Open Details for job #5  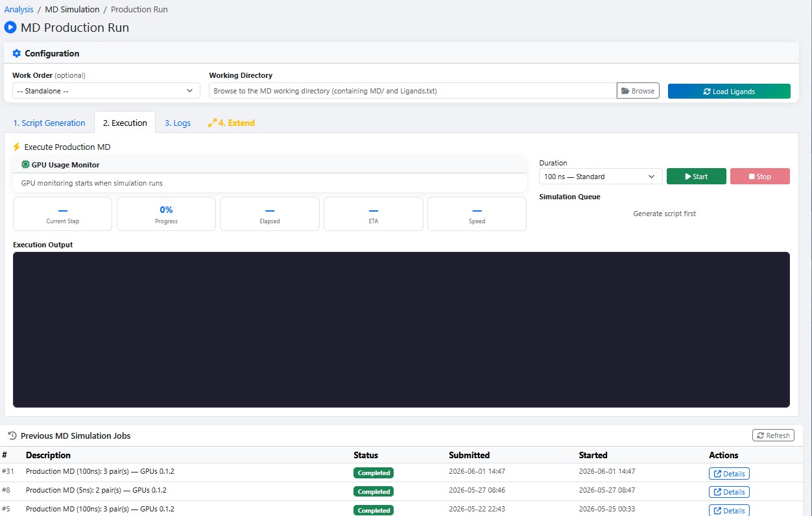pos(729,511)
